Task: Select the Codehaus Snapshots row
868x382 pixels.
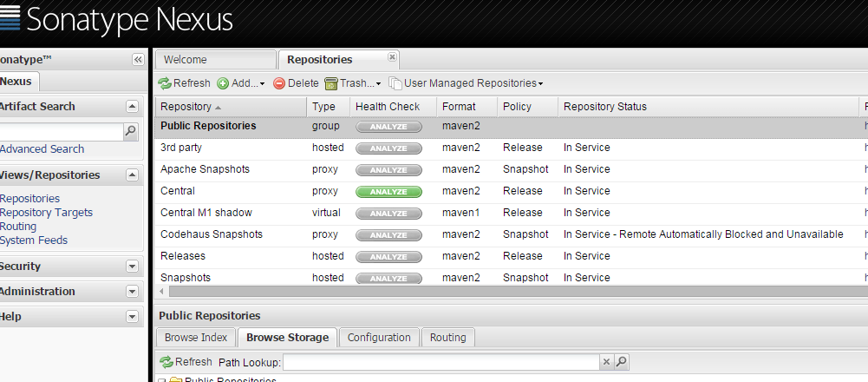Action: click(x=511, y=234)
